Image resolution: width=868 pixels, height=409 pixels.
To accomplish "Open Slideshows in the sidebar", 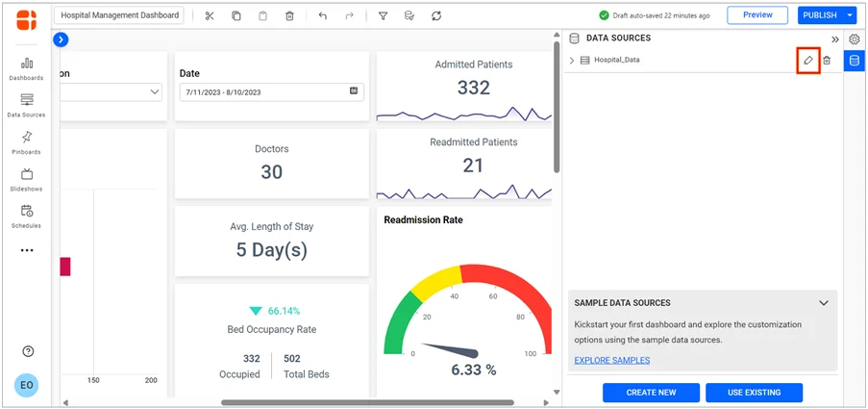I will point(27,179).
